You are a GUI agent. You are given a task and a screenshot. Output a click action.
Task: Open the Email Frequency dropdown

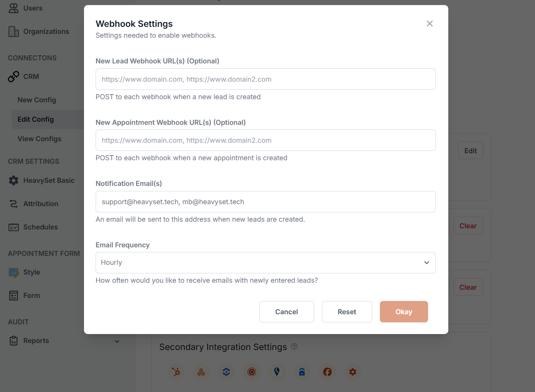(x=266, y=263)
